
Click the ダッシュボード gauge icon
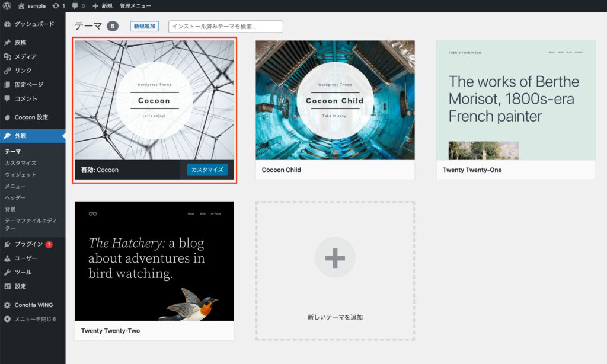pos(7,24)
